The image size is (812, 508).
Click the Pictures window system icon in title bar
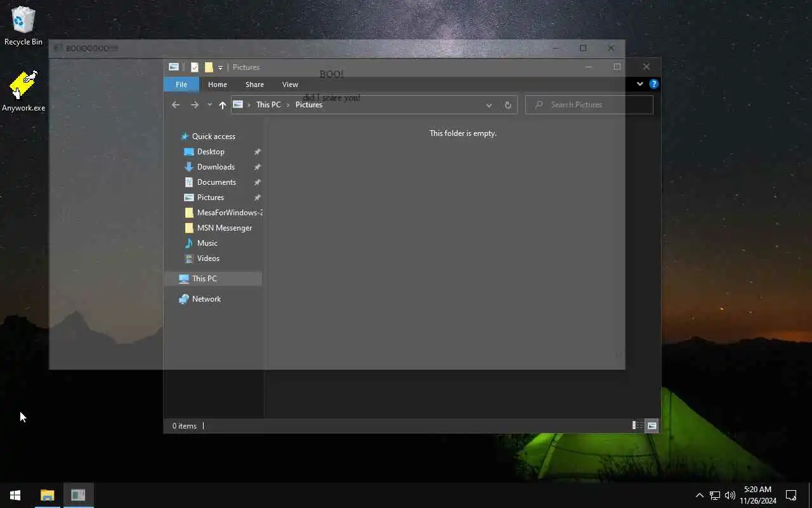pos(173,67)
